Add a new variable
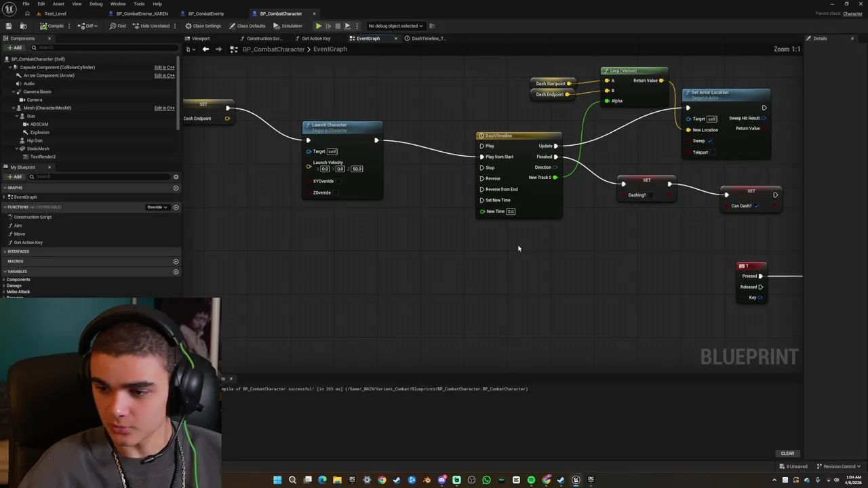 point(176,271)
